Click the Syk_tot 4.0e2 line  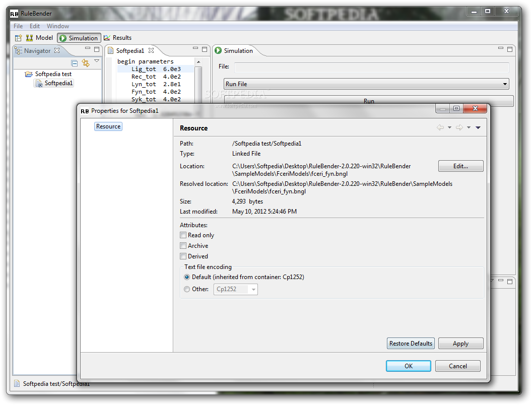point(156,99)
